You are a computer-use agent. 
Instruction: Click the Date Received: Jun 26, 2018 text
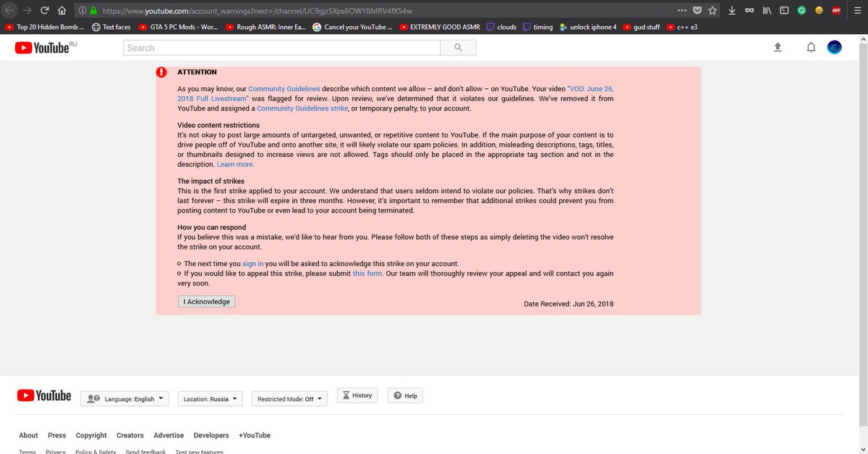569,304
